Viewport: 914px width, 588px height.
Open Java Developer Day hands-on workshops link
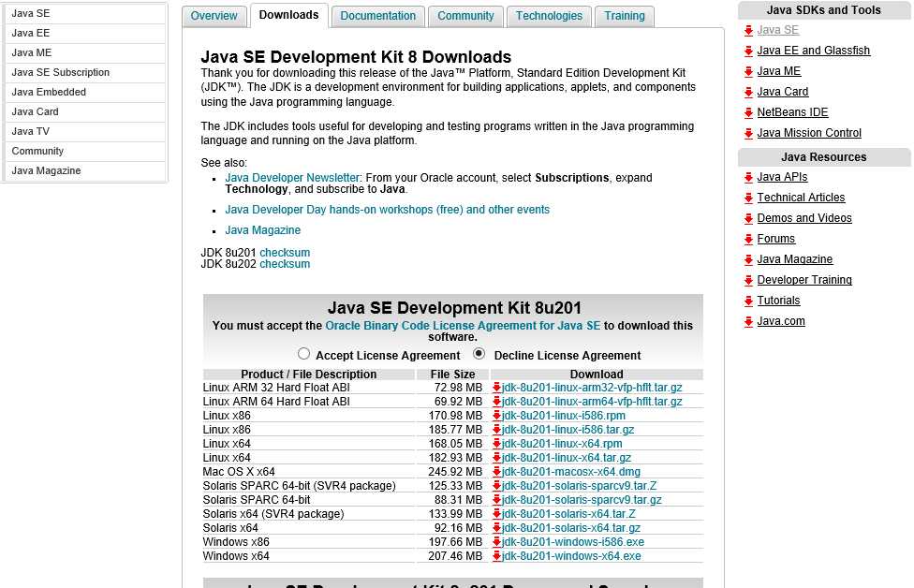387,210
